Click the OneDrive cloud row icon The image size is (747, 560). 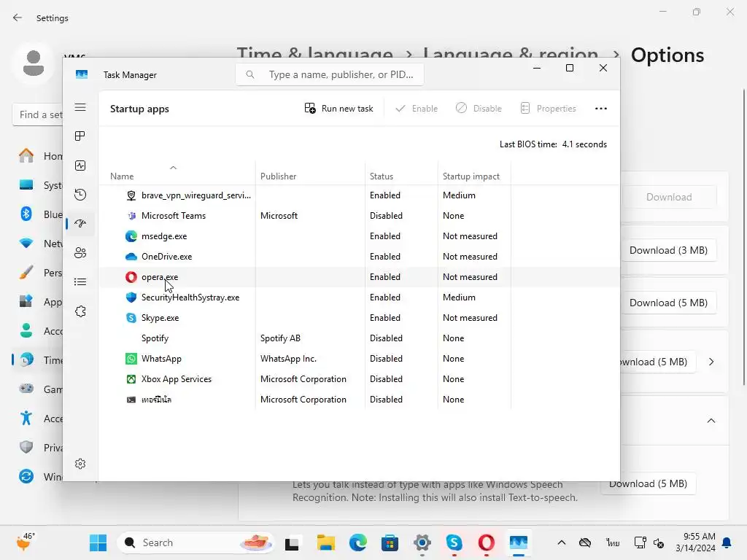coord(131,257)
